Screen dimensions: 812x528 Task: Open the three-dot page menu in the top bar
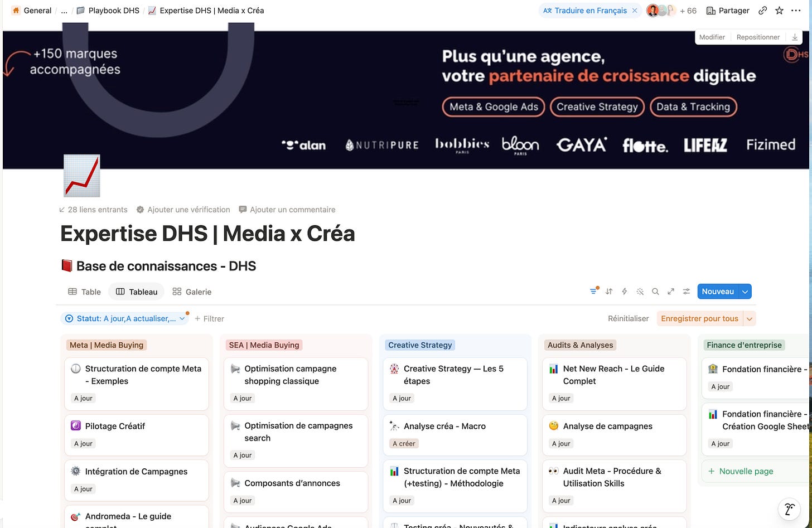[796, 11]
